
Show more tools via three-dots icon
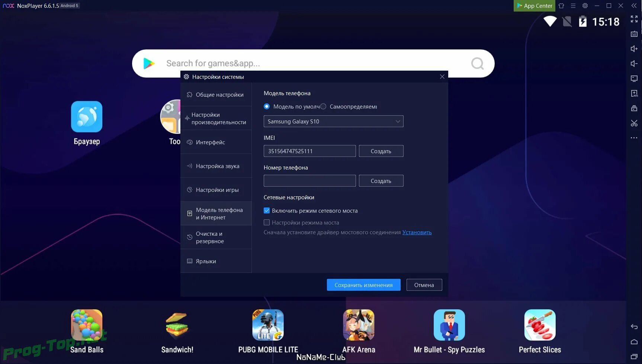click(634, 138)
